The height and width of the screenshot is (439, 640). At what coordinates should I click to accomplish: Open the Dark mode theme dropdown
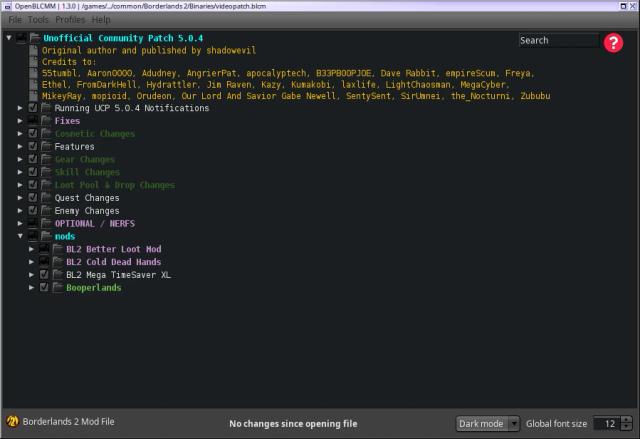[487, 424]
